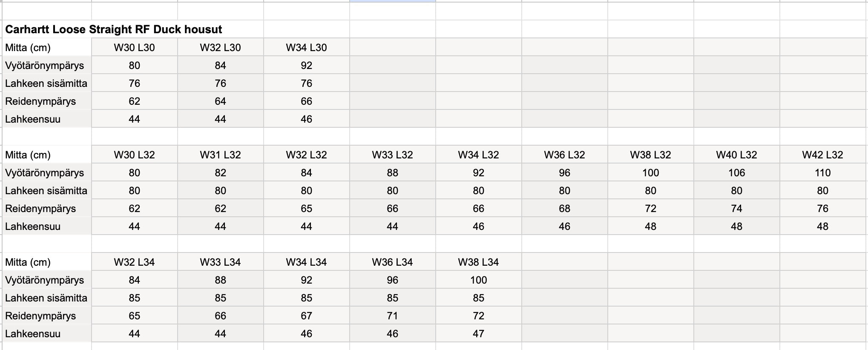Screen dimensions: 868x350
Task: Select the W32 L34 inseam value 85
Action: point(134,298)
